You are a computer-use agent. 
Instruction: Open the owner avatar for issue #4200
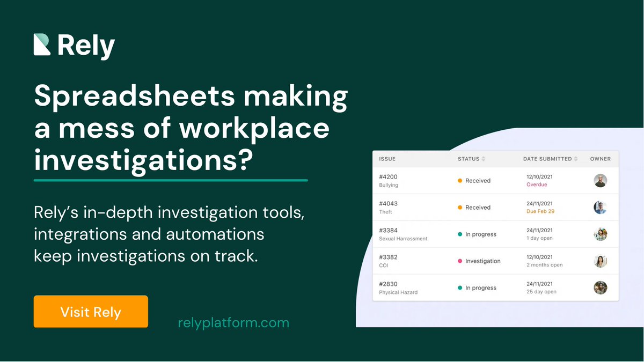click(601, 181)
